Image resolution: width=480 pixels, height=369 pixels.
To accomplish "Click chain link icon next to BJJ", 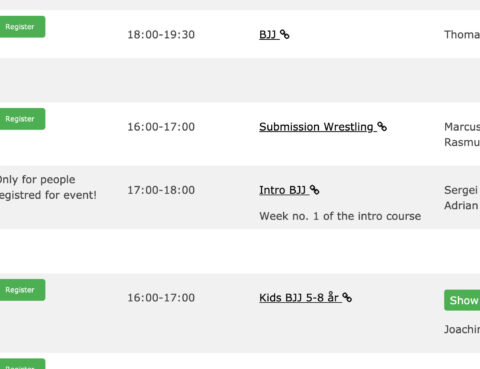I will point(284,34).
